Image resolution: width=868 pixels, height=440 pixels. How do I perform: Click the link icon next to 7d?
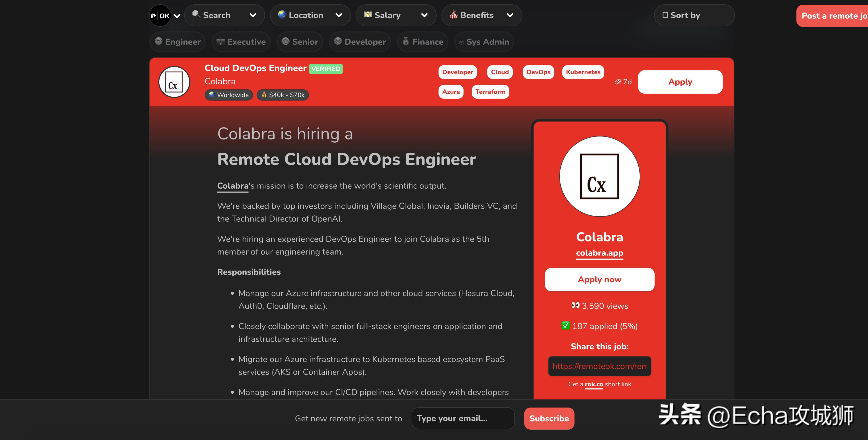pyautogui.click(x=617, y=82)
